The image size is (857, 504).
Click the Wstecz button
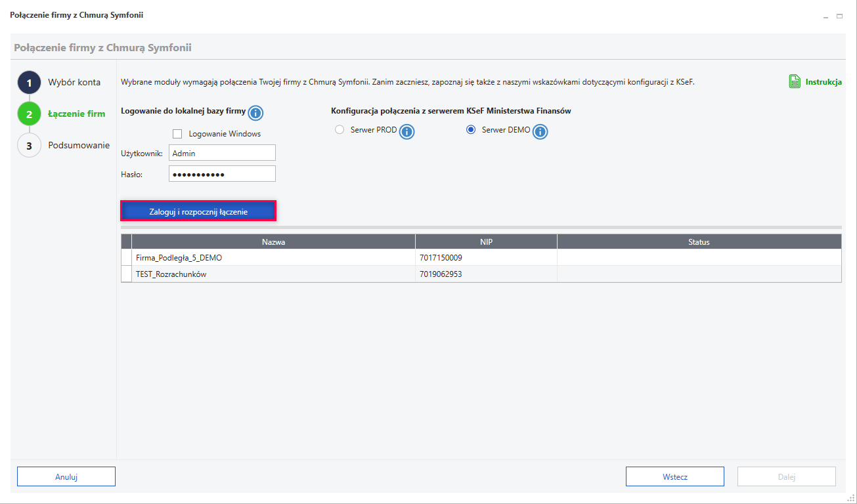coord(674,477)
